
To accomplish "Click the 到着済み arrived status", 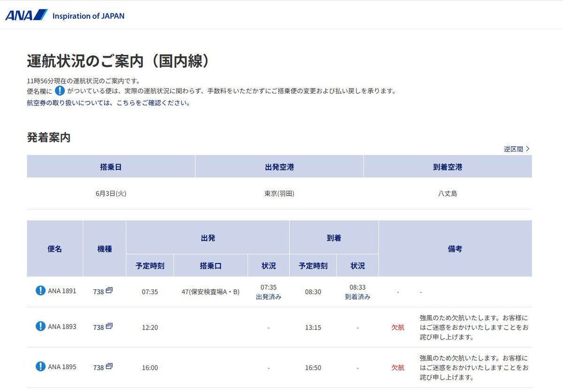I will tap(358, 297).
